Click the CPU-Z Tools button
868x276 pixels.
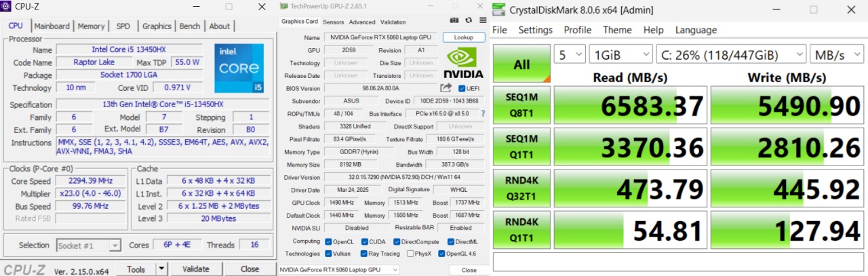[136, 269]
